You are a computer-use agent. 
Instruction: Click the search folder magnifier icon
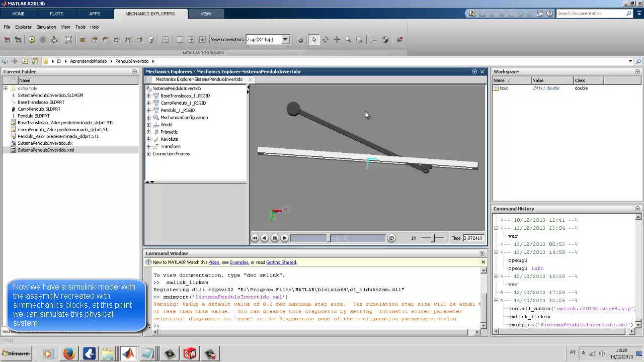638,61
